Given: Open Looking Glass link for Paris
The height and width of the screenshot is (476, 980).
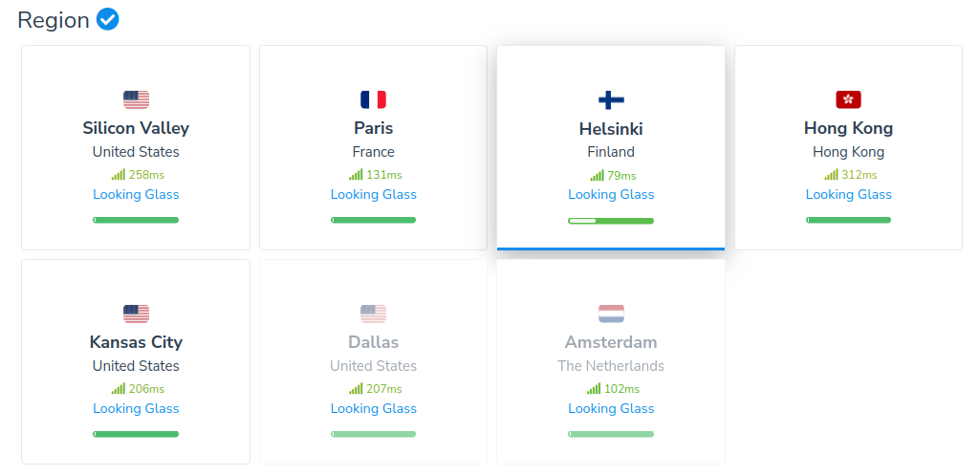Looking at the screenshot, I should pos(373,194).
